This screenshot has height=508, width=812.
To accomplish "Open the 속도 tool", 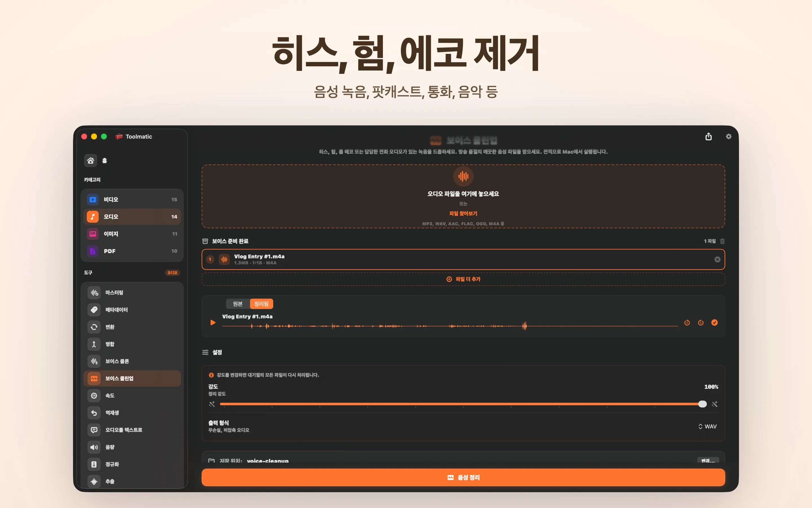I will pos(132,395).
